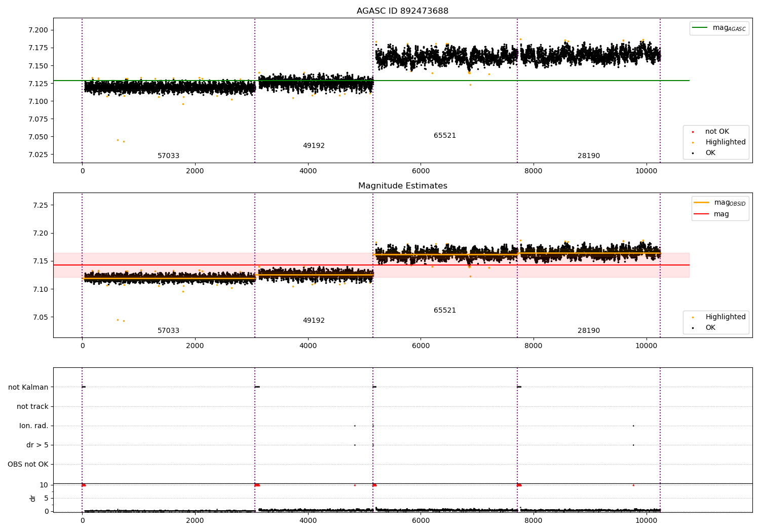
Task: Click the 7.050 y-axis tick label
Action: pyautogui.click(x=38, y=137)
